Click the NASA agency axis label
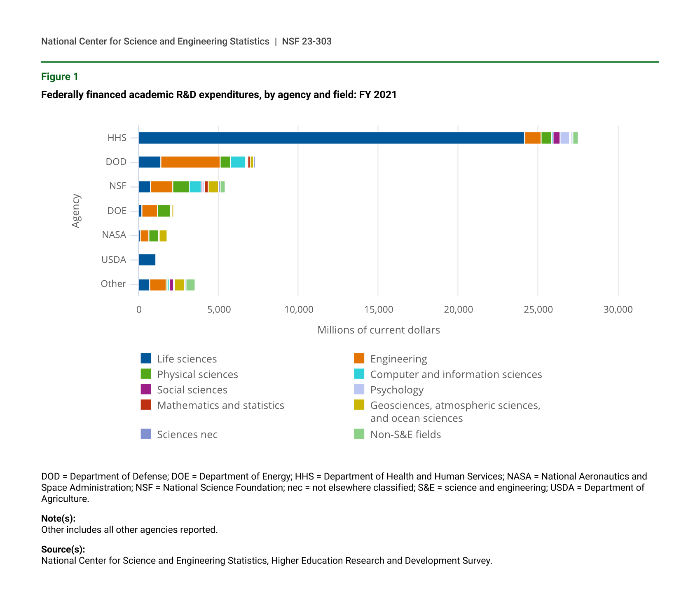The height and width of the screenshot is (611, 700). (114, 235)
